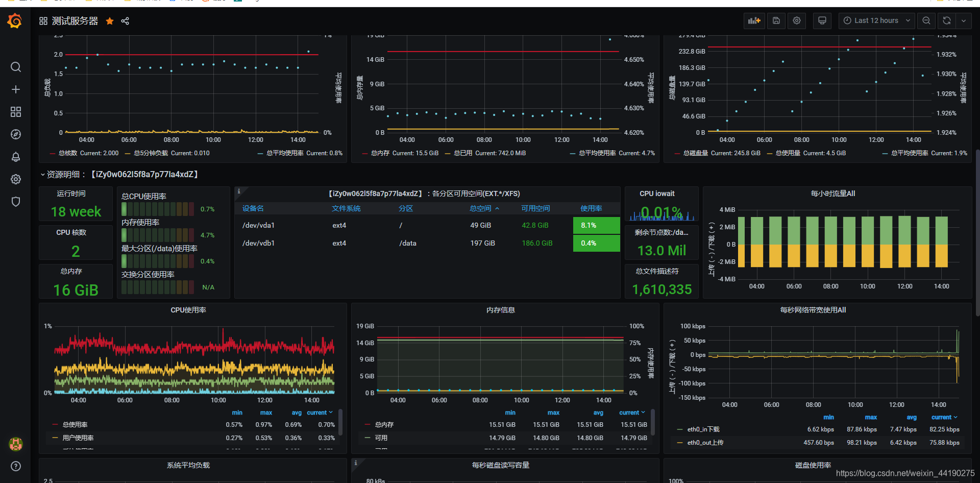The height and width of the screenshot is (483, 980).
Task: Click the 总CPU使用率 bar gauge
Action: (x=158, y=209)
